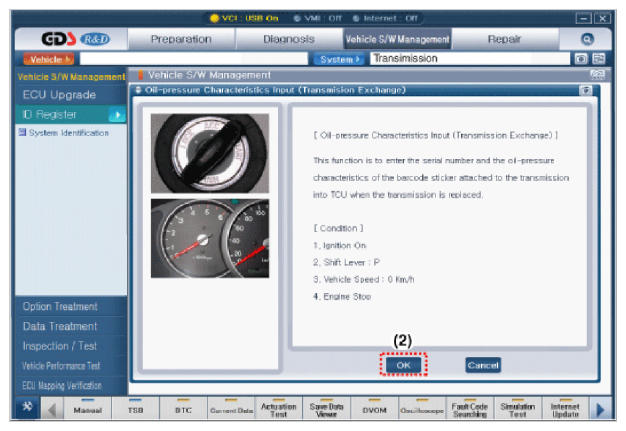The image size is (626, 431).
Task: Select ID Register in the sidebar
Action: [62, 115]
